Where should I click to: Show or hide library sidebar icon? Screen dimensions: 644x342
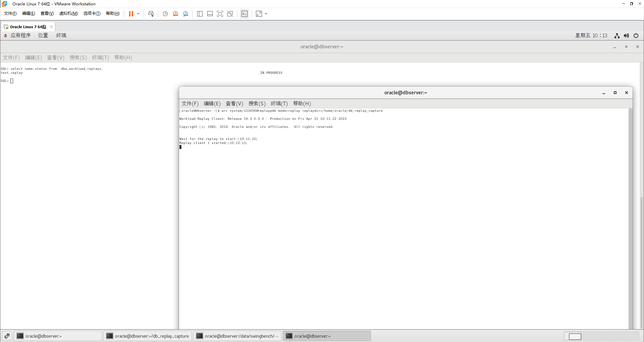[200, 14]
